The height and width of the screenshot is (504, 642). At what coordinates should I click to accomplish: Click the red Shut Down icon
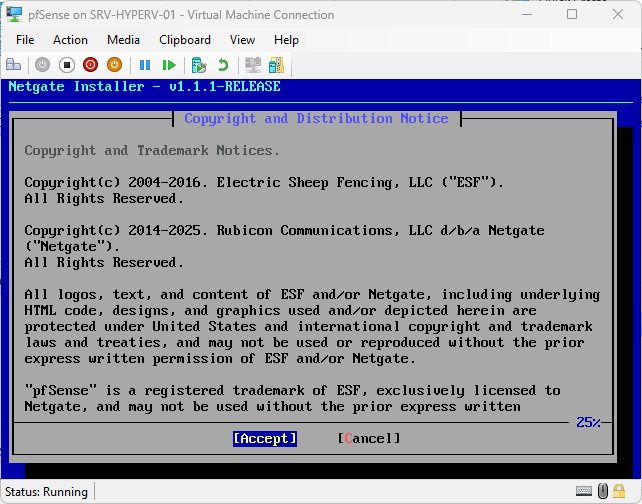click(x=91, y=65)
